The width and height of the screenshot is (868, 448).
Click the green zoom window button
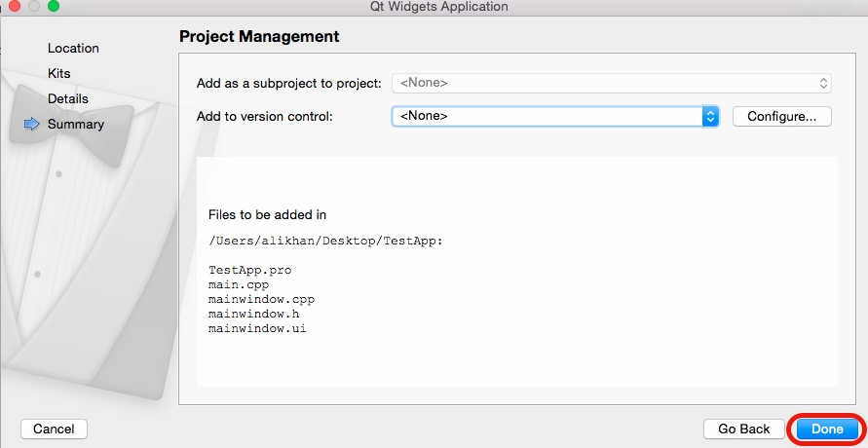(x=54, y=6)
